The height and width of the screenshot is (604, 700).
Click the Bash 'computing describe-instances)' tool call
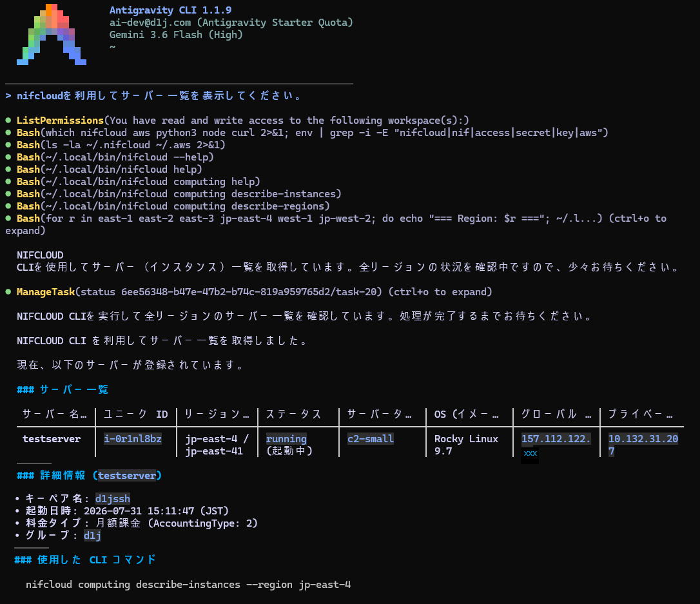tap(179, 194)
